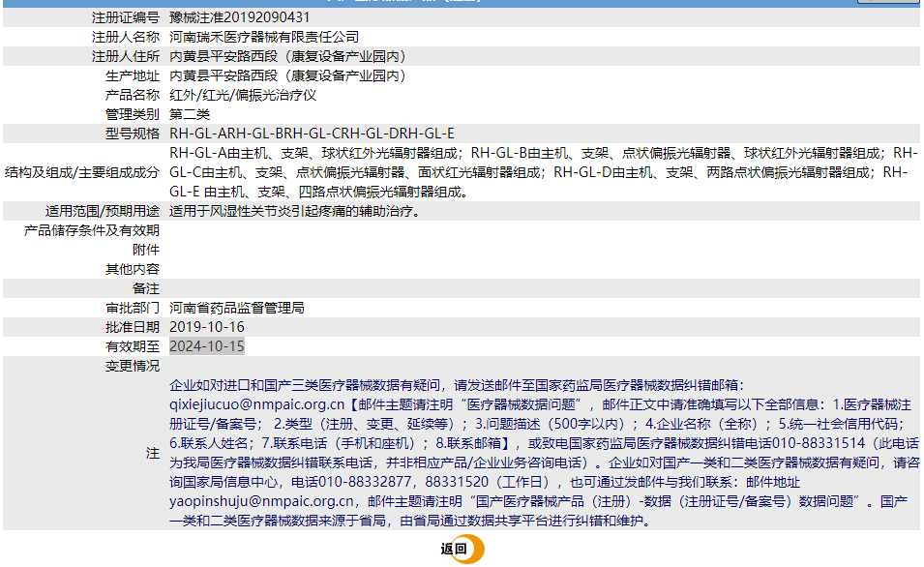Click management category value 第二类

click(190, 114)
